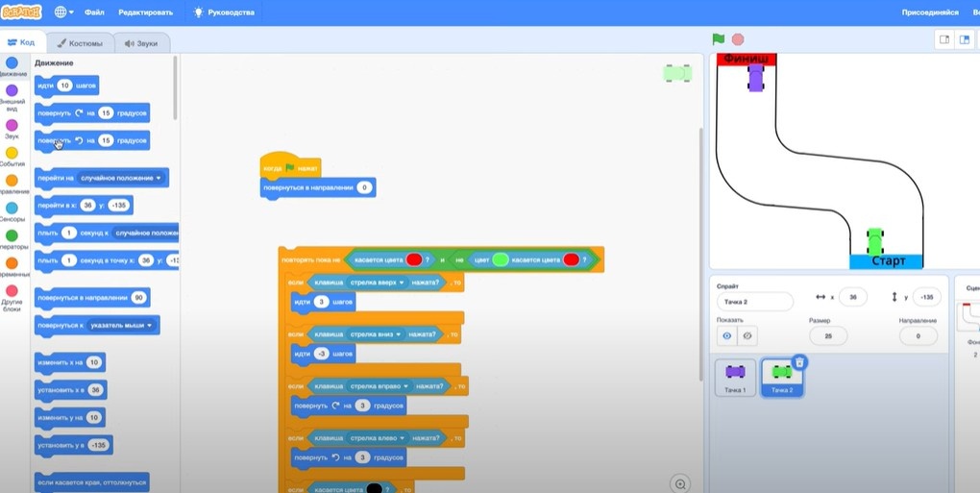Open the language globe menu
The image size is (980, 493).
[x=63, y=12]
